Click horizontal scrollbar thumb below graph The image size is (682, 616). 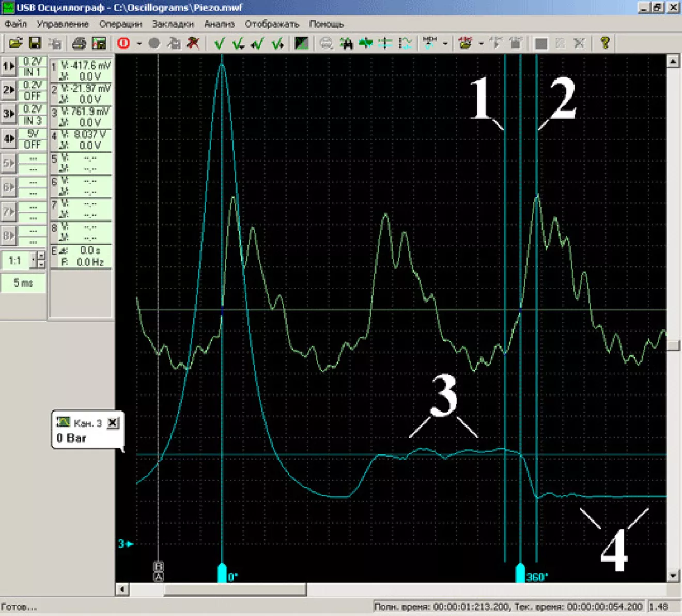pyautogui.click(x=235, y=589)
